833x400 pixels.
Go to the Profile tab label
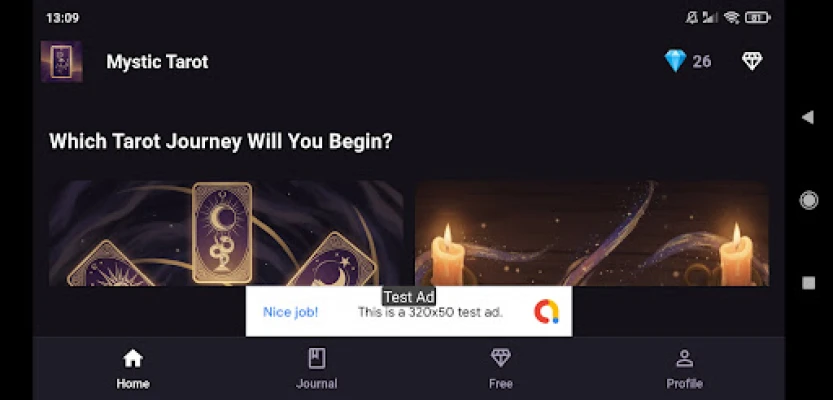pyautogui.click(x=684, y=384)
